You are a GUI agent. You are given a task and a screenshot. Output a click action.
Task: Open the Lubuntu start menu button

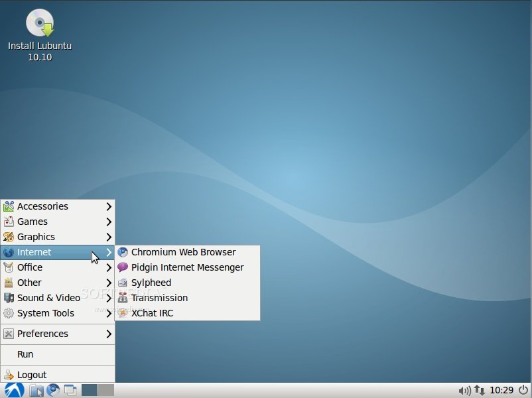pyautogui.click(x=13, y=390)
